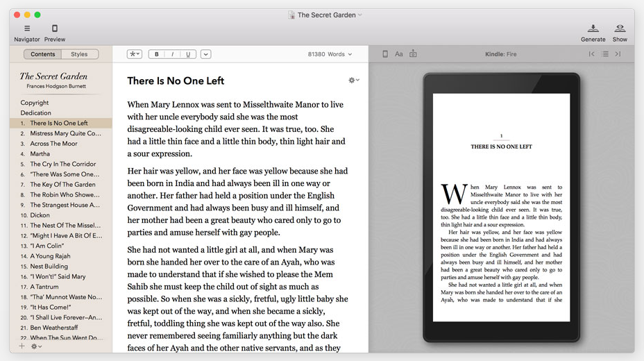Click the camera snapshot icon
Screen dimensions: 644x361
(413, 53)
